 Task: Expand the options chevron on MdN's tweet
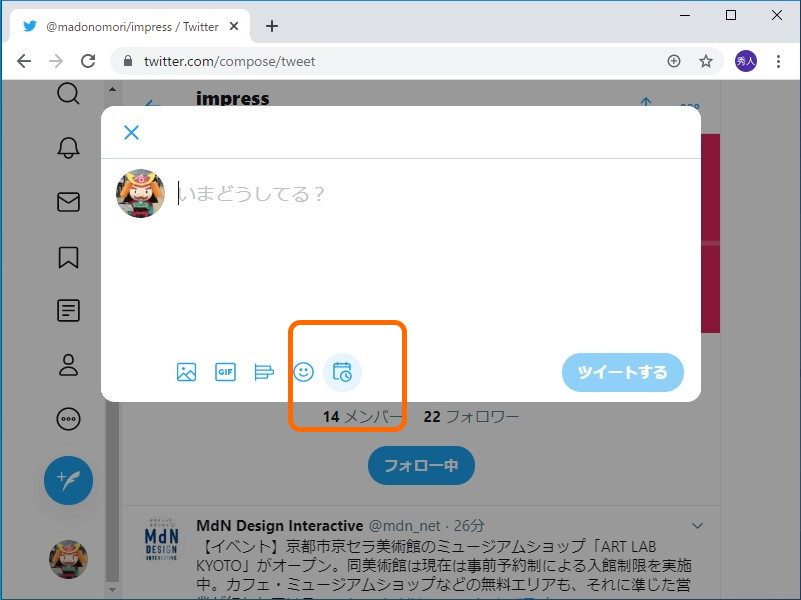[x=697, y=525]
